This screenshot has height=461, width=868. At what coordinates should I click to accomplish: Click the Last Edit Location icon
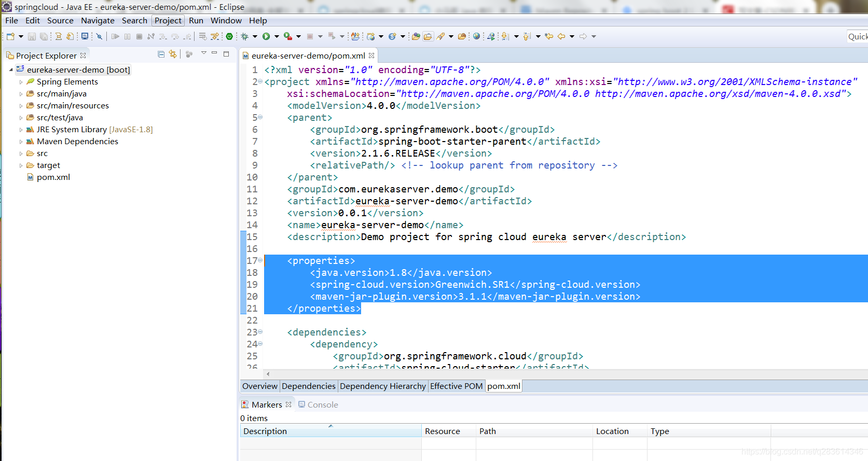coord(549,36)
